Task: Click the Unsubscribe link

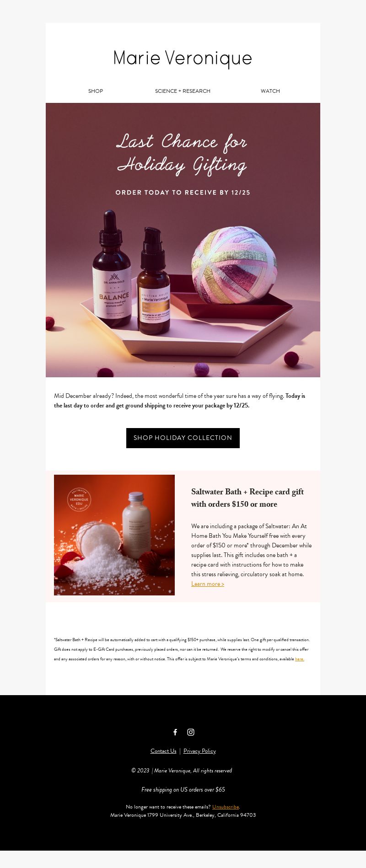Action: [226, 807]
